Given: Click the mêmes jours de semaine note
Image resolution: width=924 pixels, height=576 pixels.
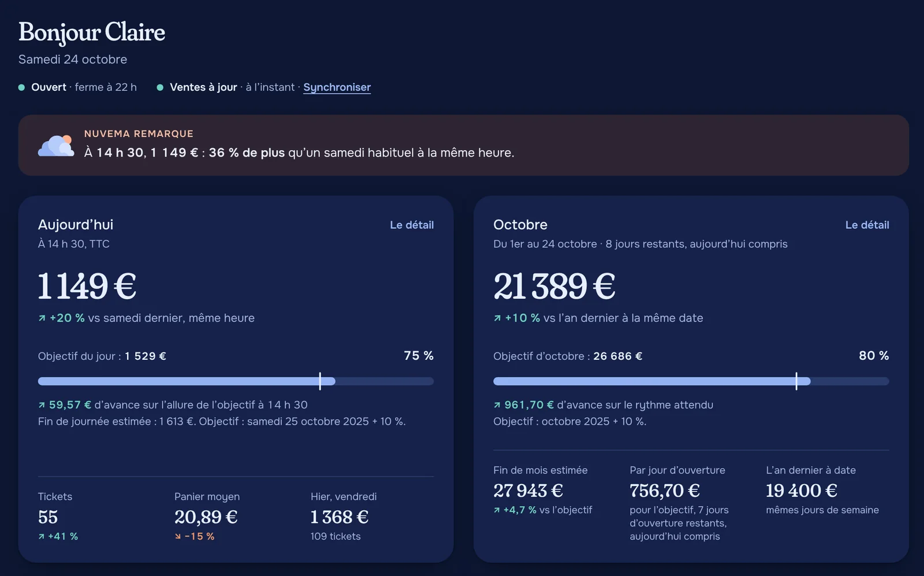Looking at the screenshot, I should click(x=822, y=510).
